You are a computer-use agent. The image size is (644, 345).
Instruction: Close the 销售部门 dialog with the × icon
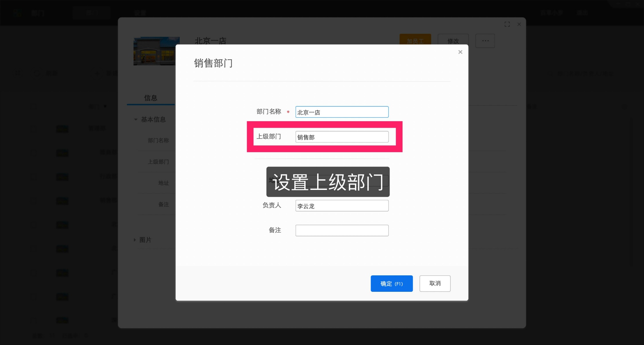(x=460, y=52)
